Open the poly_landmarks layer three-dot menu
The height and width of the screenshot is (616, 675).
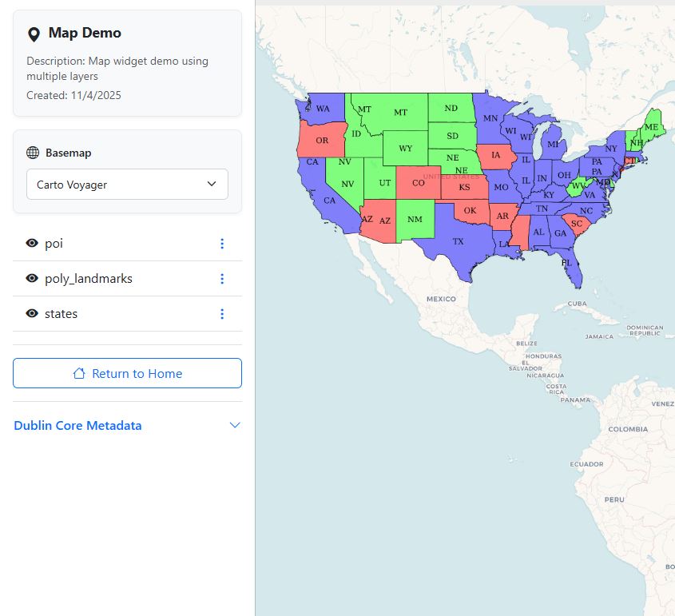tap(222, 279)
